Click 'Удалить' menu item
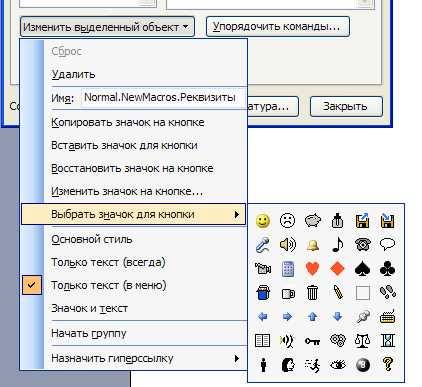The height and width of the screenshot is (387, 422). coord(134,74)
